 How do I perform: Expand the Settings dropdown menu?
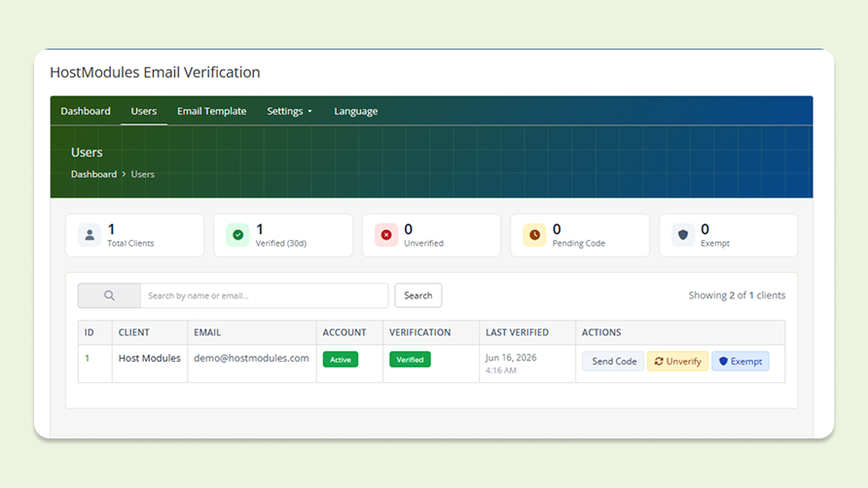click(290, 111)
